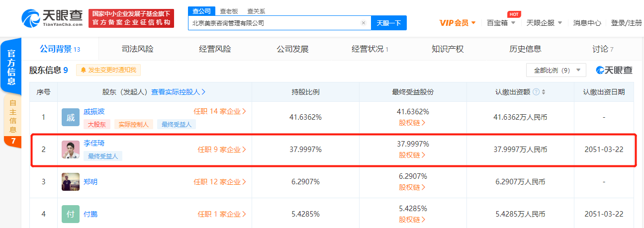
Task: Open the 戚 avatar for 戚振波
Action: coord(70,117)
